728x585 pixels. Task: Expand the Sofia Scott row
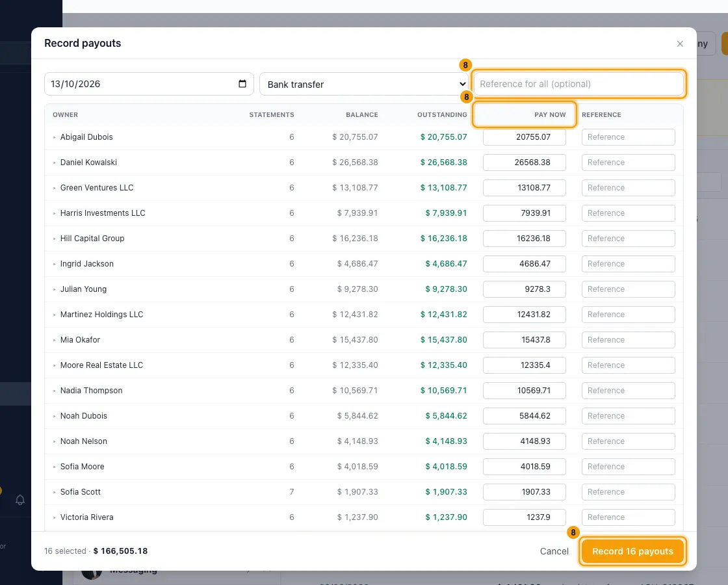55,491
